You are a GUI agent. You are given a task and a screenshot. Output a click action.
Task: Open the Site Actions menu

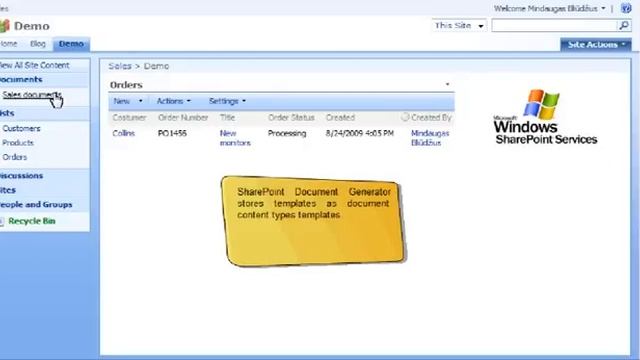tap(596, 44)
